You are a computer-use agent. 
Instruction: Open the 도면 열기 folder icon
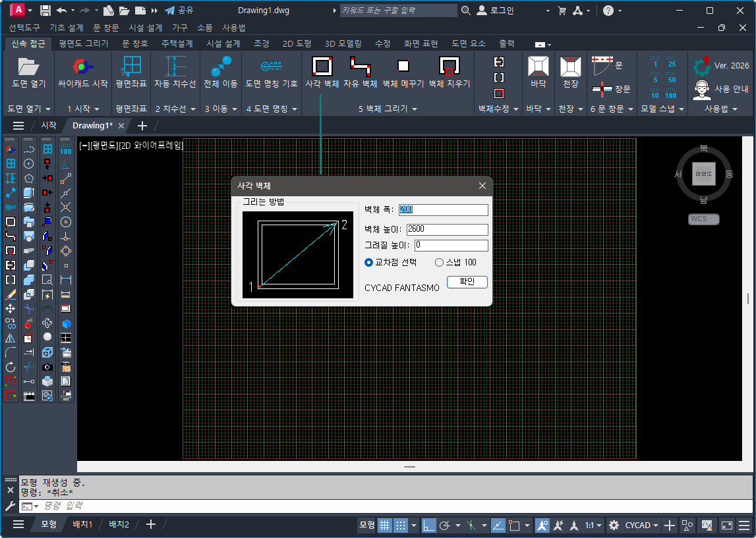pos(29,67)
